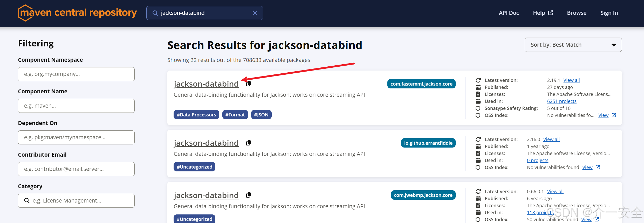Click the OSS Index hexagon icon for 2.16.0 package
The width and height of the screenshot is (644, 223).
click(x=478, y=167)
